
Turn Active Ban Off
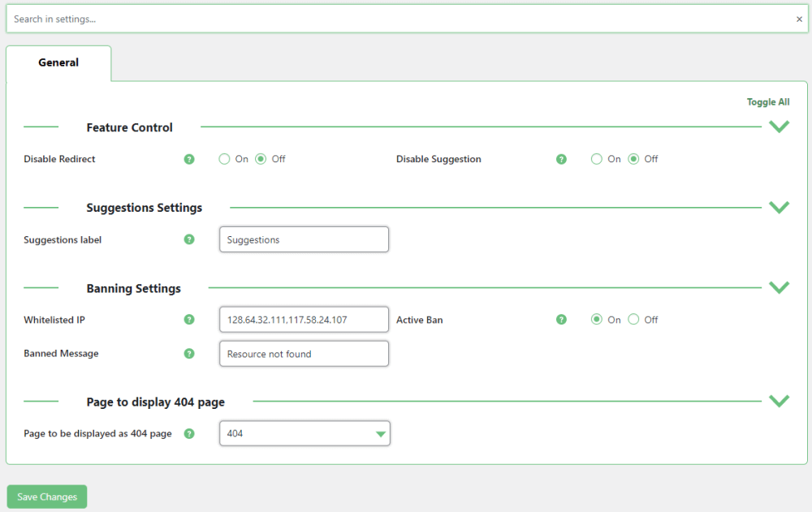633,320
